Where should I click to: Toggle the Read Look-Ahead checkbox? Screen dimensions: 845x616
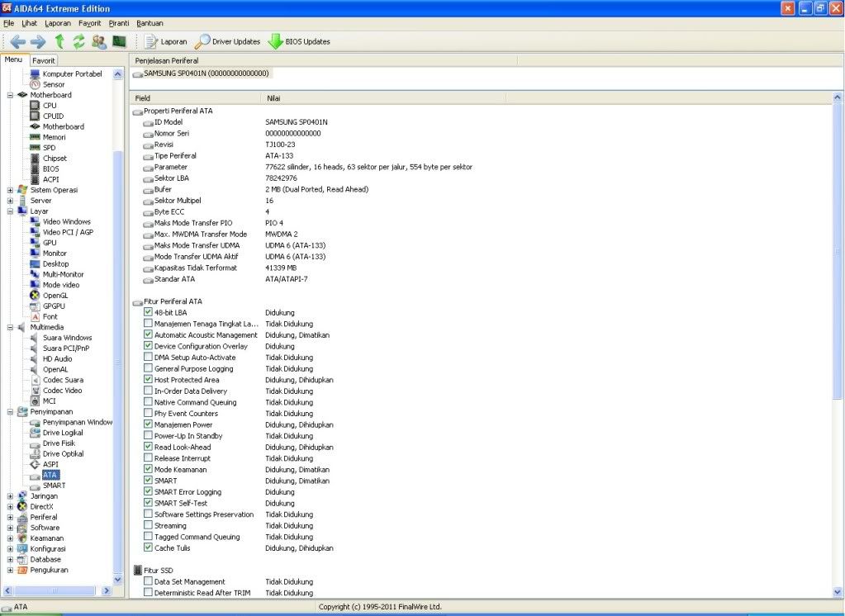tap(148, 447)
